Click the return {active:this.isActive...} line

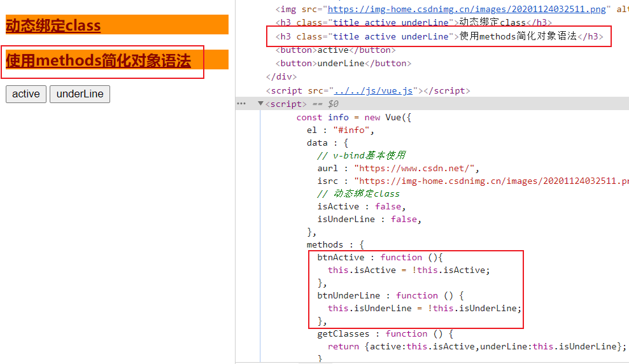[477, 347]
